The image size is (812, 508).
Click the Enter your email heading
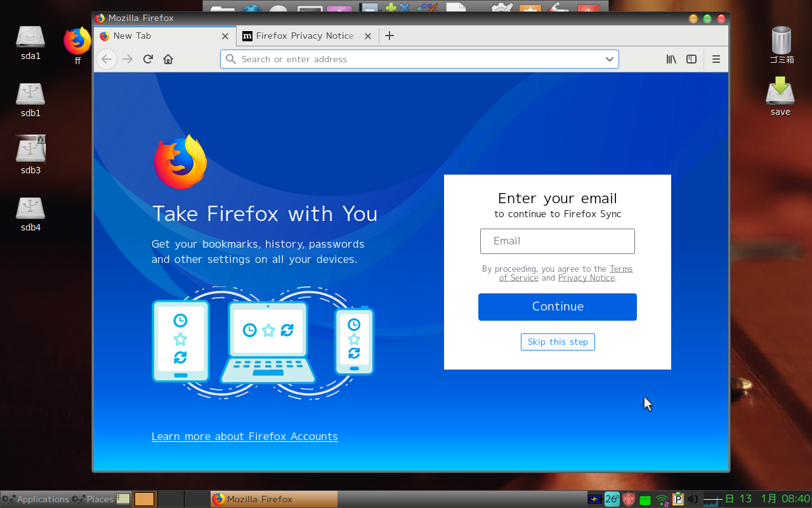pos(558,198)
